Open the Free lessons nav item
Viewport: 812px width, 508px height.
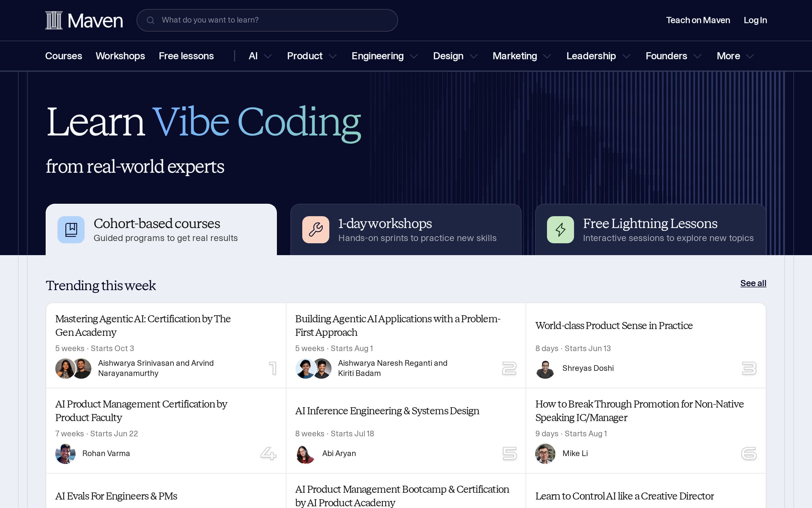coord(186,56)
